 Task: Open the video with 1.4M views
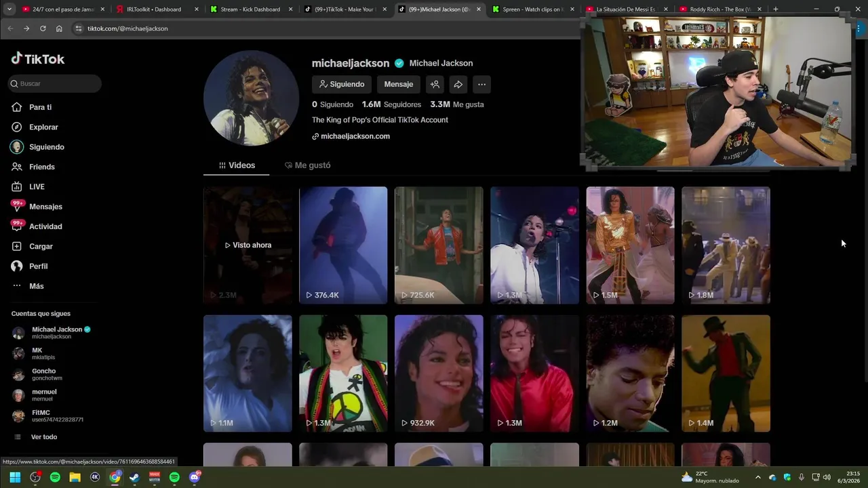[726, 373]
